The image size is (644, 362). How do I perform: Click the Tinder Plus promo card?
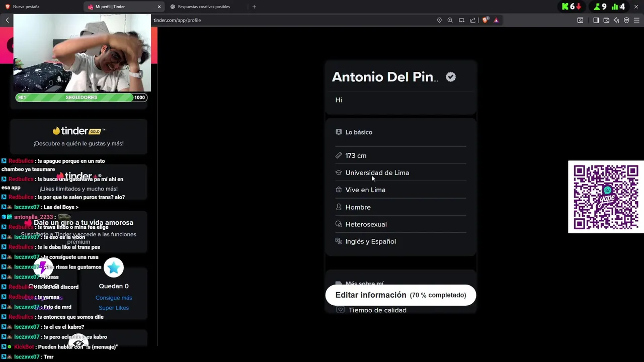coord(78,182)
